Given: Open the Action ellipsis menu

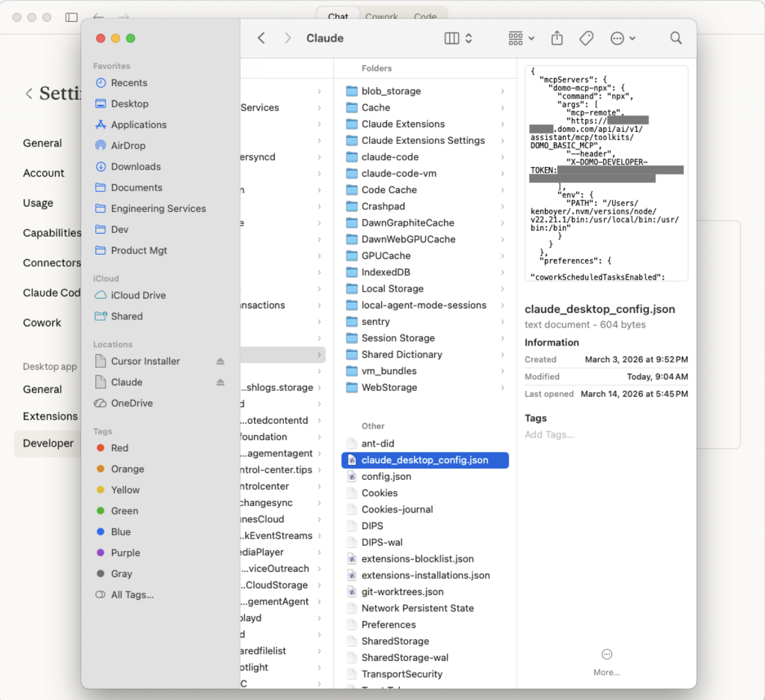Looking at the screenshot, I should [622, 38].
